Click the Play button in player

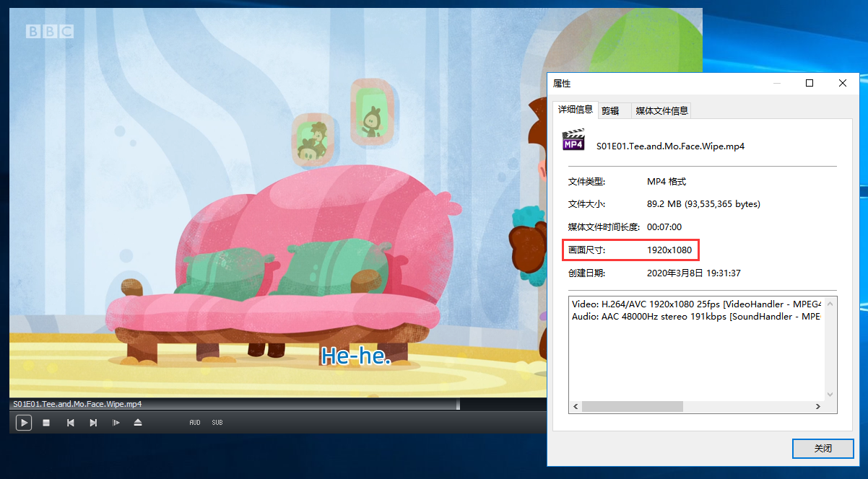click(24, 423)
